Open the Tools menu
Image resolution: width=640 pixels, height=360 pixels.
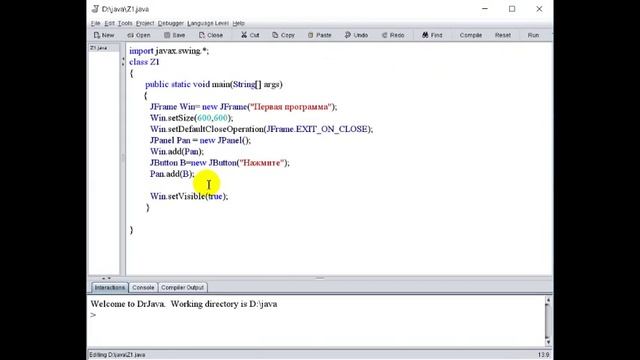point(125,23)
